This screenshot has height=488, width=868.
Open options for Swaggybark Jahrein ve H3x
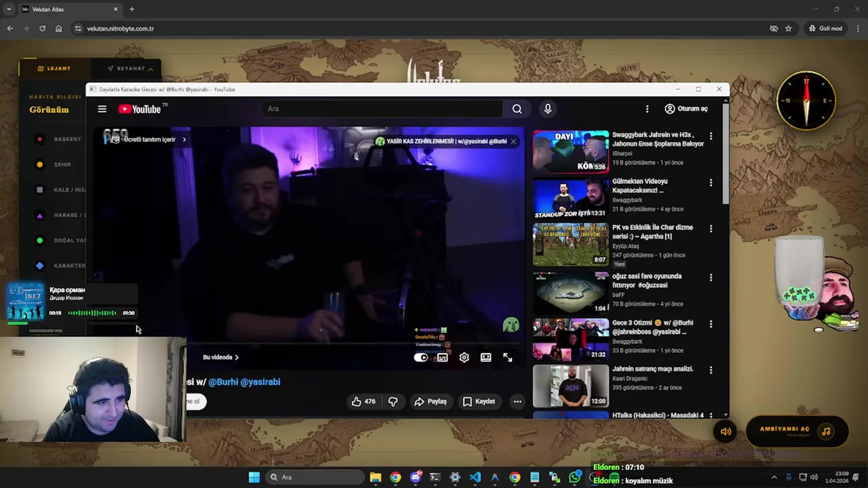(x=711, y=136)
